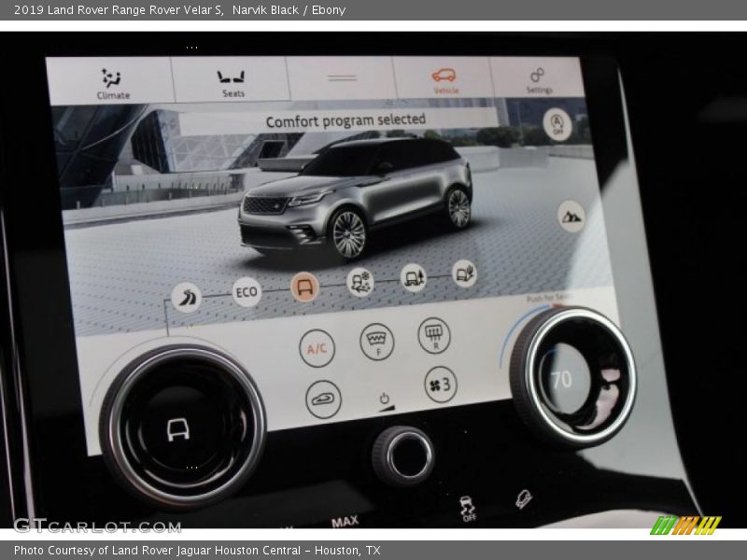Image resolution: width=747 pixels, height=560 pixels.
Task: Open the Settings tab
Action: pyautogui.click(x=539, y=80)
